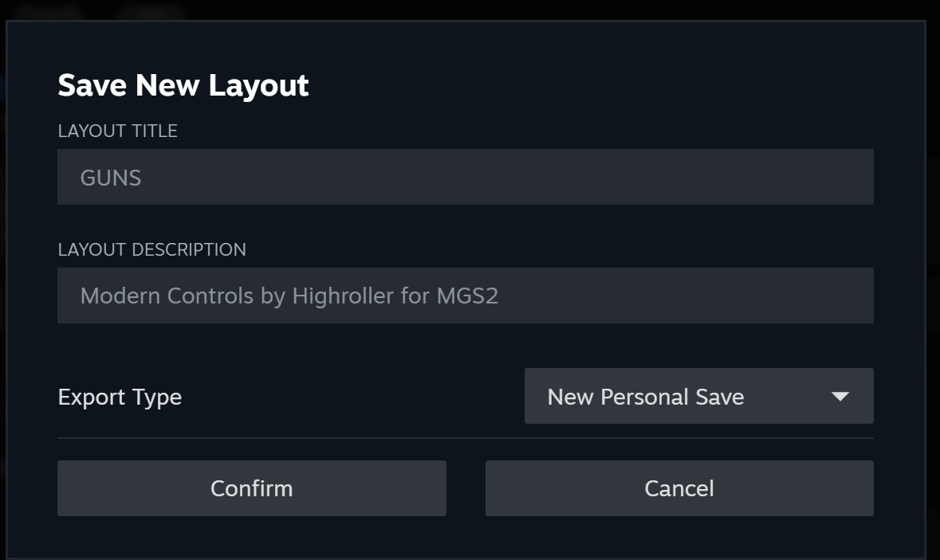Open the Export Type dropdown

tap(698, 396)
